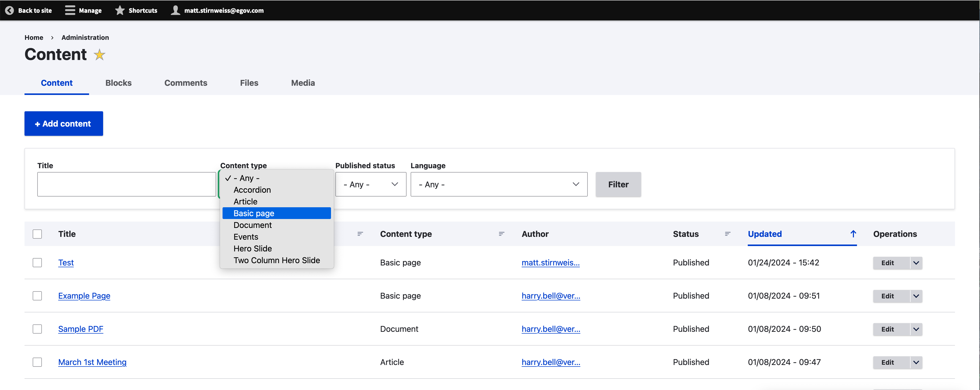Select Basic page in content type list
The image size is (980, 390).
tap(277, 213)
